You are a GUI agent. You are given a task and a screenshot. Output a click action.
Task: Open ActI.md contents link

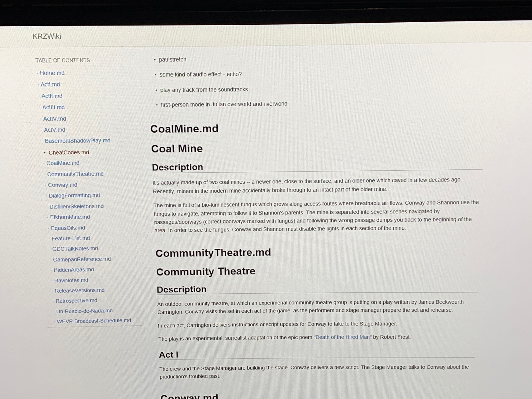[50, 84]
